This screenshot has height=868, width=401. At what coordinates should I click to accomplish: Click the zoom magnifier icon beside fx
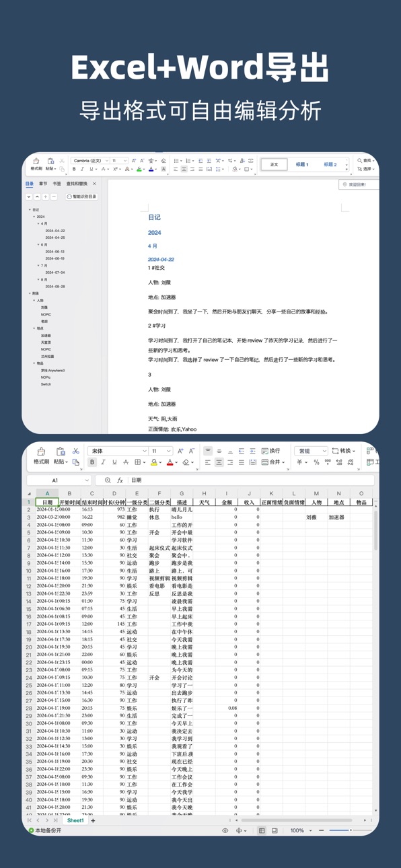(x=108, y=480)
